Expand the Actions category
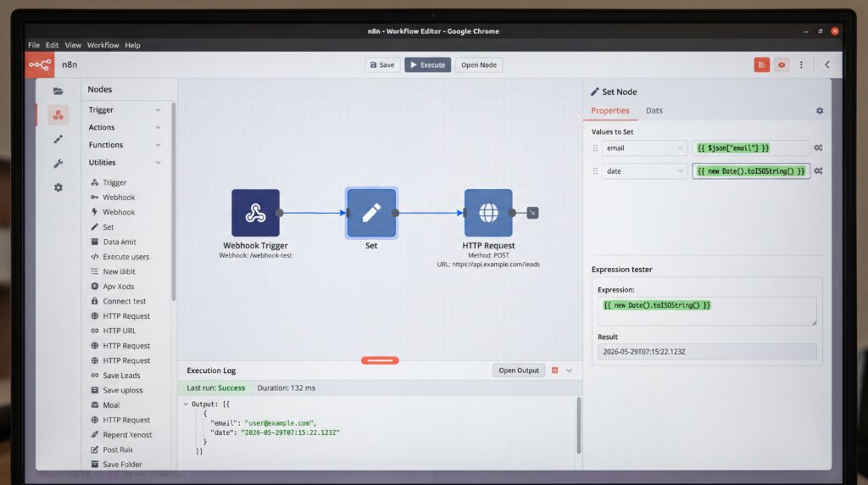The width and height of the screenshot is (868, 485). pyautogui.click(x=125, y=127)
